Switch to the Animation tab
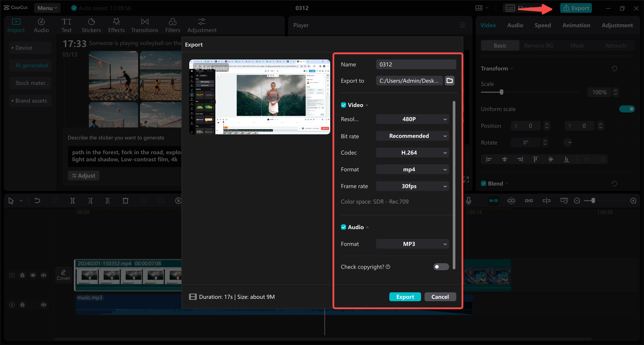The width and height of the screenshot is (644, 345). [576, 25]
